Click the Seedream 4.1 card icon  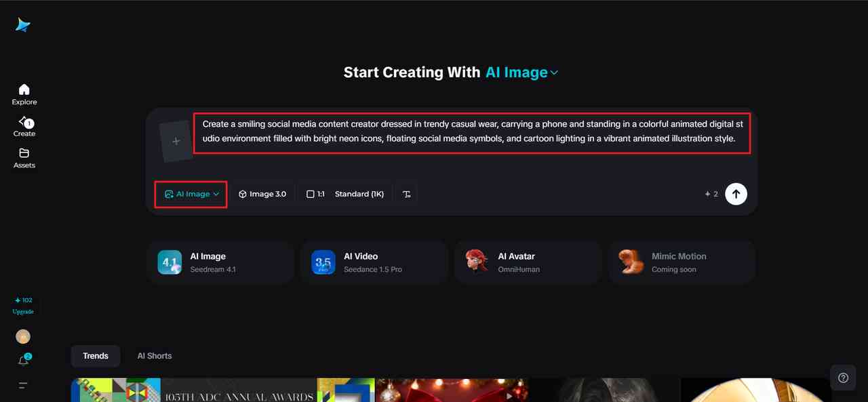pyautogui.click(x=170, y=262)
